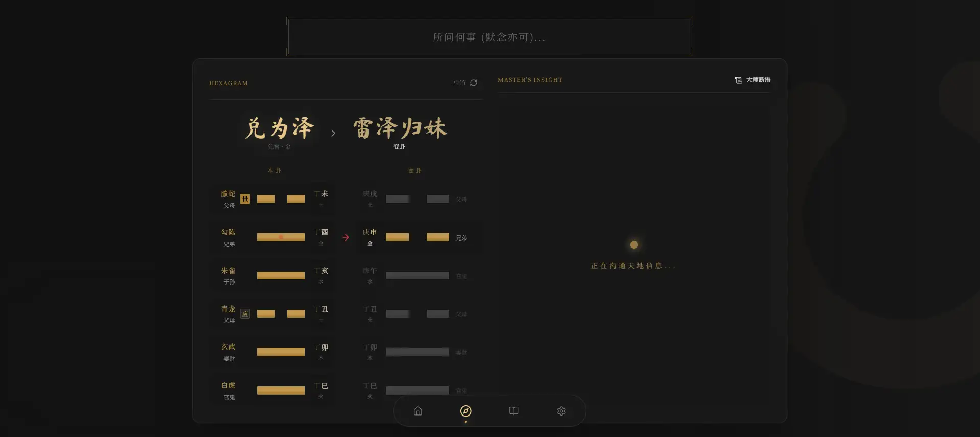Click the 变卦 column header above the grey lines
The width and height of the screenshot is (980, 437).
(x=415, y=171)
